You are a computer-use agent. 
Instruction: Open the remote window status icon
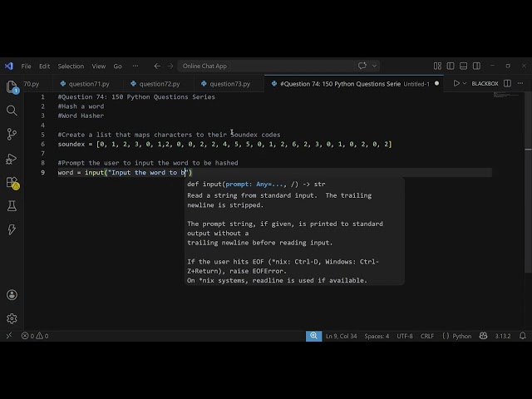pos(9,336)
